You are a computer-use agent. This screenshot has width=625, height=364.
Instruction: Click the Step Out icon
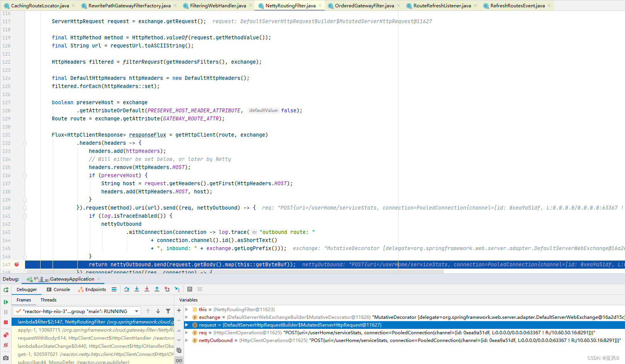point(157,289)
